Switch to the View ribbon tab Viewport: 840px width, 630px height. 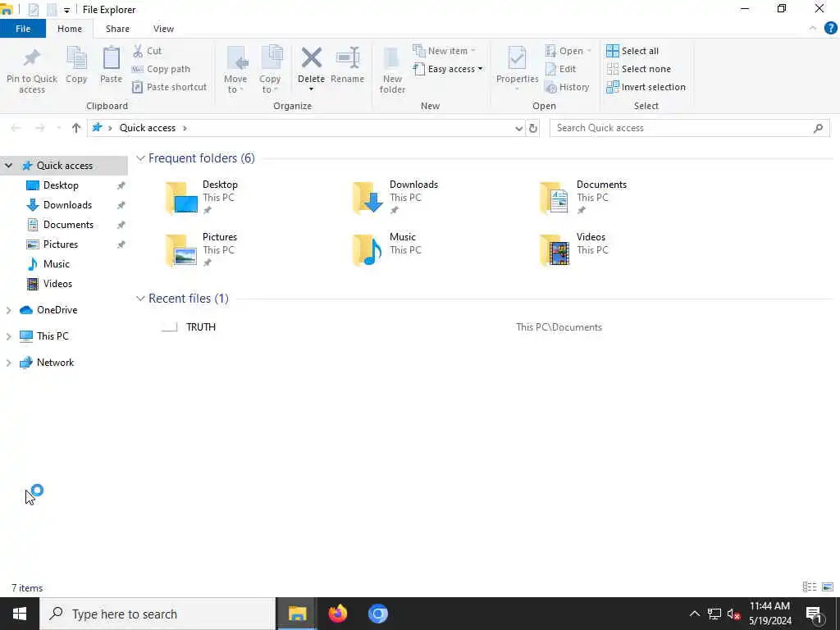tap(163, 29)
